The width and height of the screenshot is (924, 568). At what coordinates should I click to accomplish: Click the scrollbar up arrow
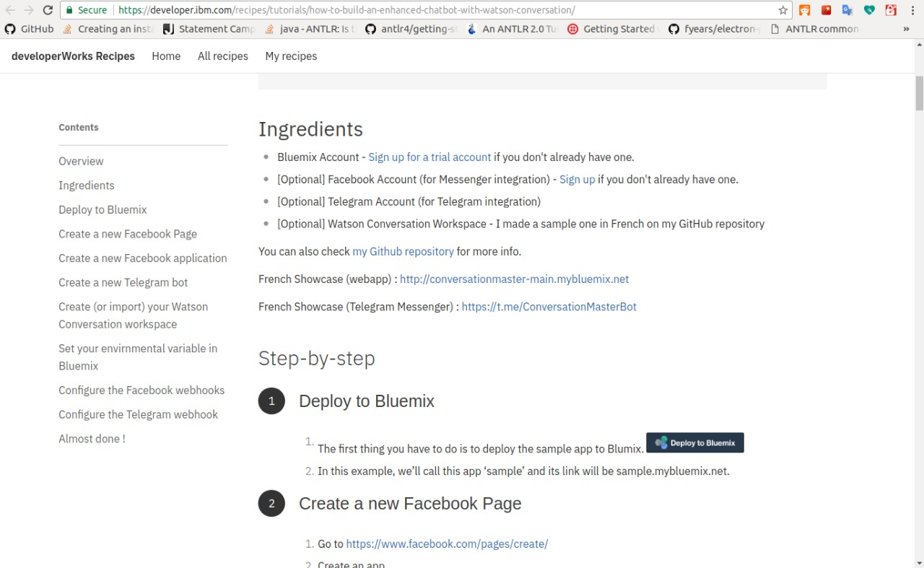point(919,45)
